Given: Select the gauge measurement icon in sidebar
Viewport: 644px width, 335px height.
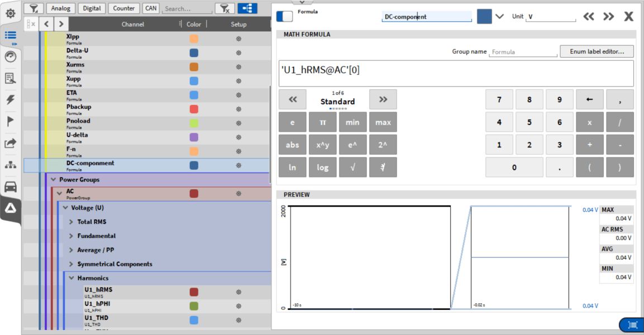Looking at the screenshot, I should click(11, 56).
